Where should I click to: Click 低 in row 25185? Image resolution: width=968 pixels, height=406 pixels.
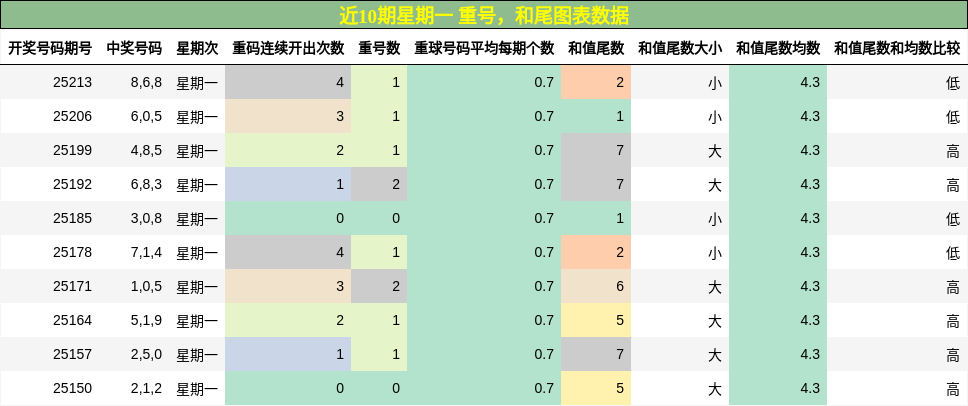(x=953, y=218)
